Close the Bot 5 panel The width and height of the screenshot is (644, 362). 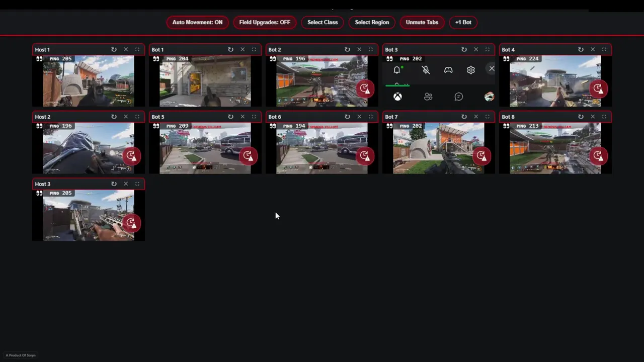[x=243, y=117]
